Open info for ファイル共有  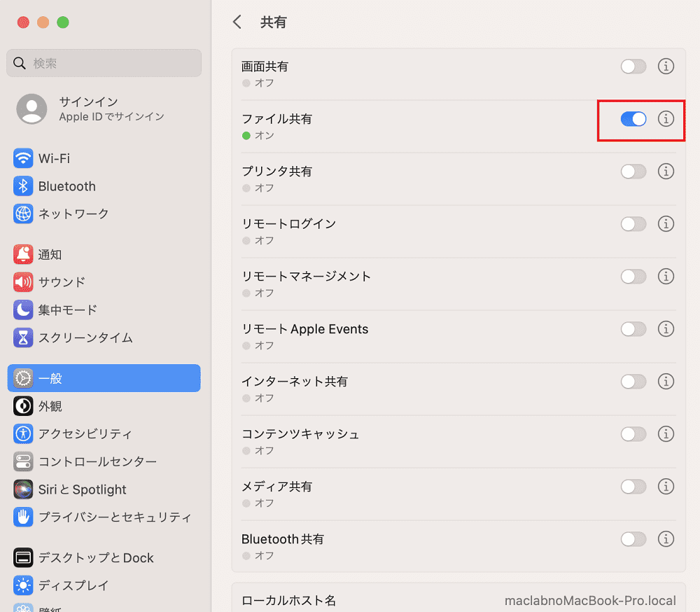coord(666,119)
